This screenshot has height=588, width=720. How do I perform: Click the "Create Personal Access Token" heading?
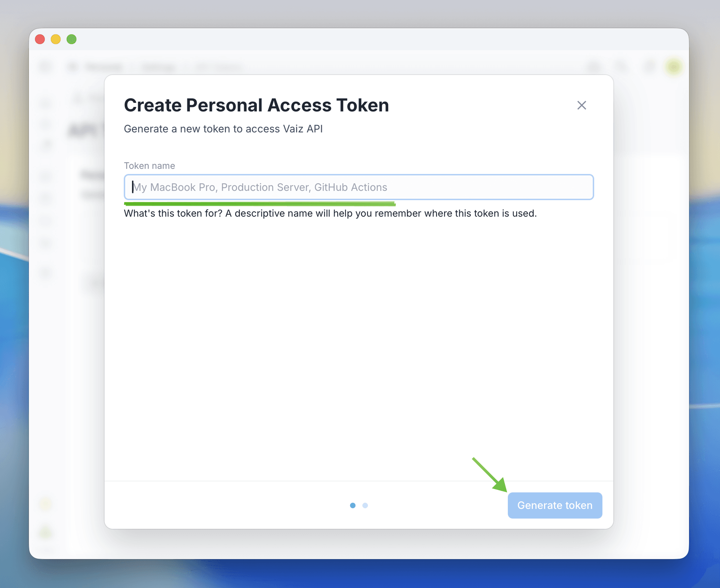click(256, 105)
